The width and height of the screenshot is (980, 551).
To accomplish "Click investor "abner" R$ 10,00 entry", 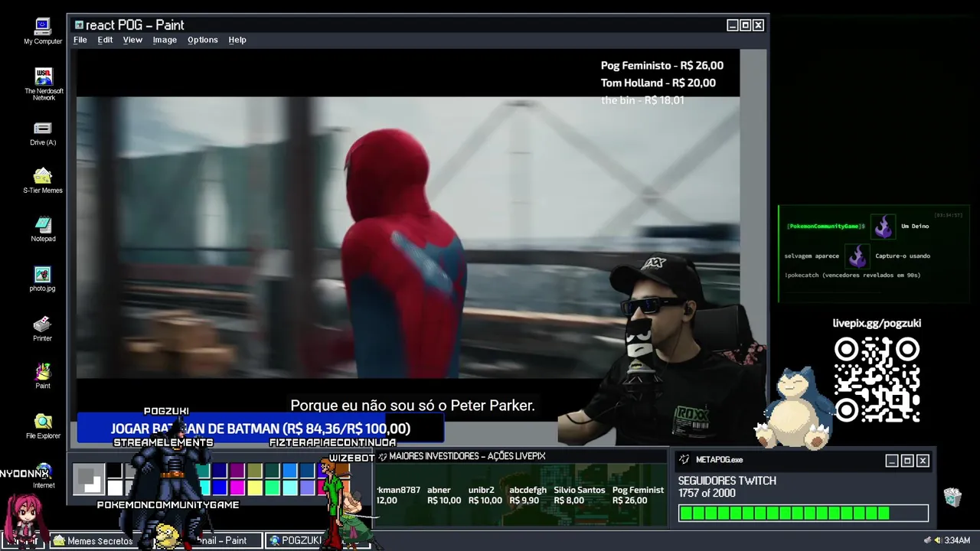I will [x=444, y=495].
